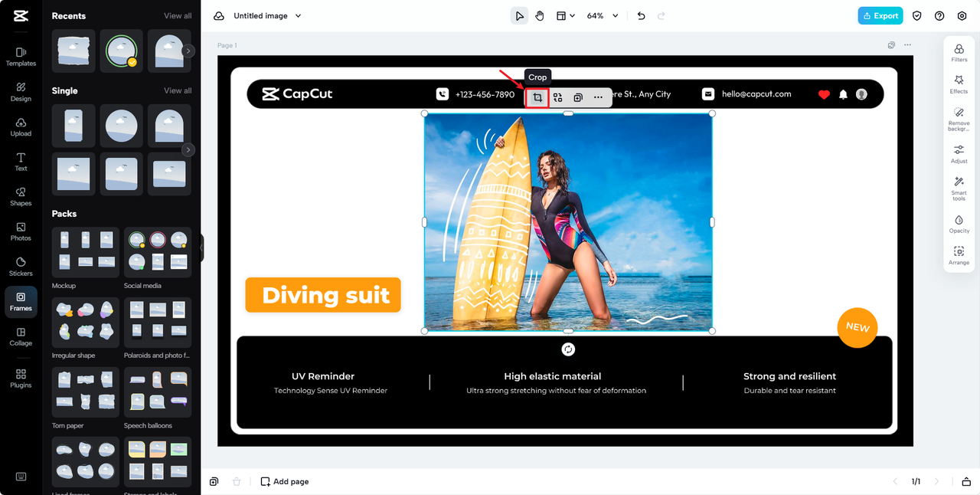The height and width of the screenshot is (495, 980).
Task: Select the Hand pan tool
Action: [540, 16]
